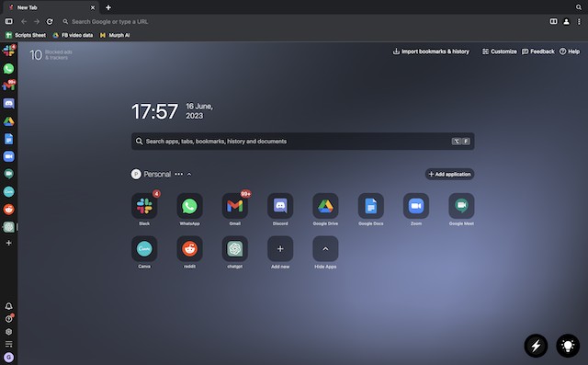Open the Customize option
This screenshot has height=365, width=588.
coord(500,51)
